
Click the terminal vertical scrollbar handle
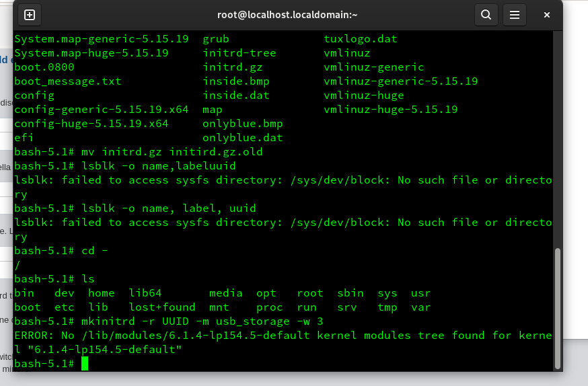[558, 309]
